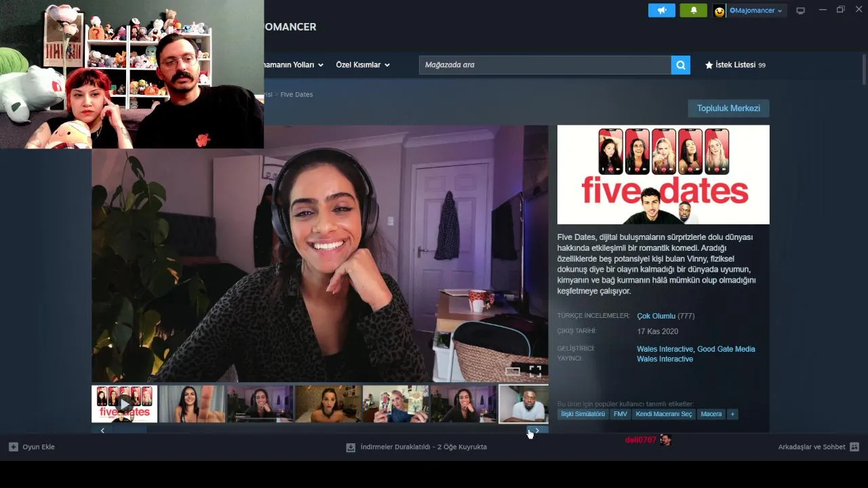Select the İlişki Simülatörü tag
This screenshot has height=488, width=868.
pos(583,414)
